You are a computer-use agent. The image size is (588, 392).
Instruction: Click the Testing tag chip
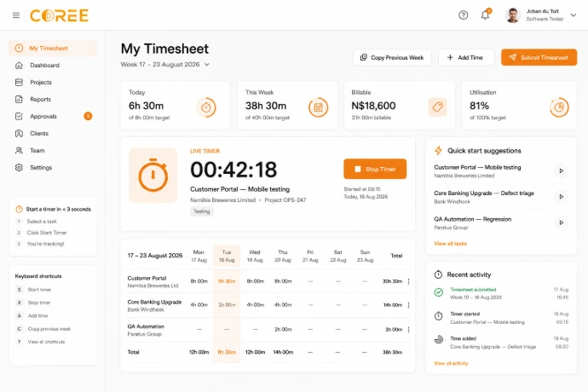202,211
